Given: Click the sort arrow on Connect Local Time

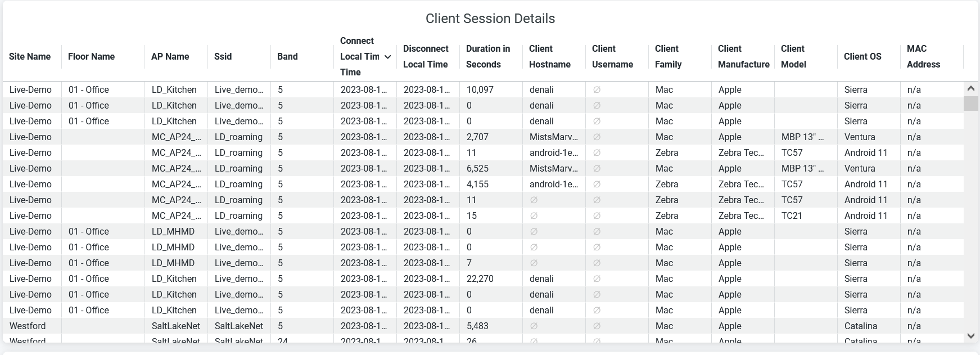Looking at the screenshot, I should tap(387, 57).
